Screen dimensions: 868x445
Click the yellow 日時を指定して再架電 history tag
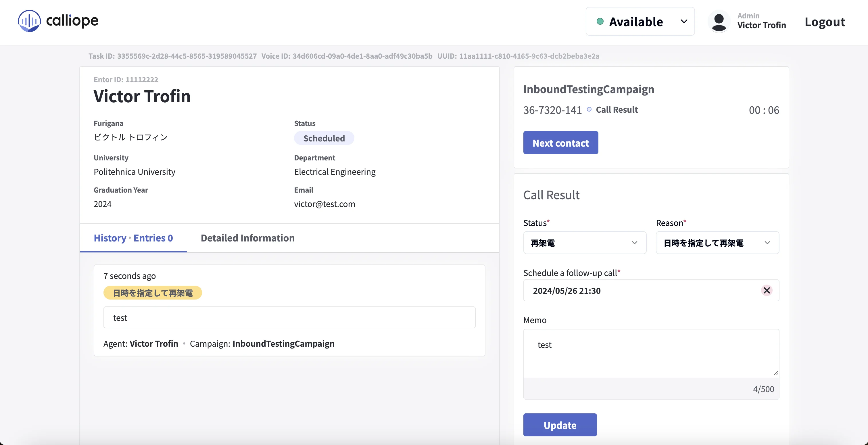[153, 293]
